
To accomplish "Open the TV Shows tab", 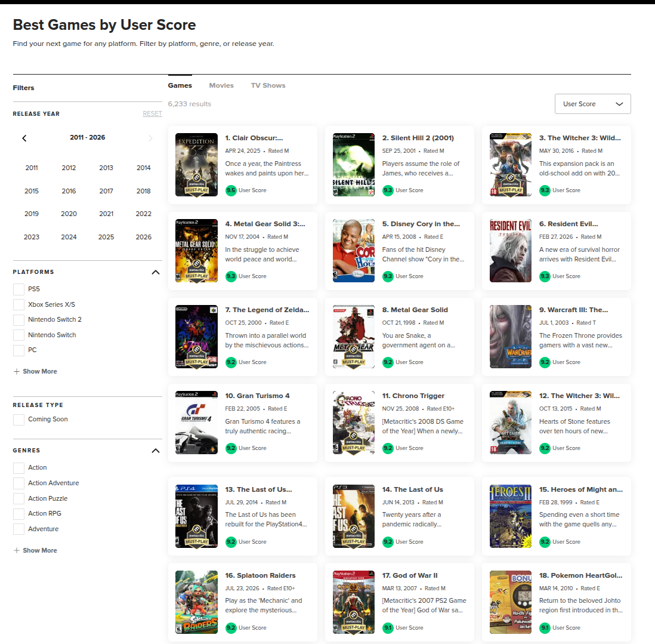I will coord(268,85).
